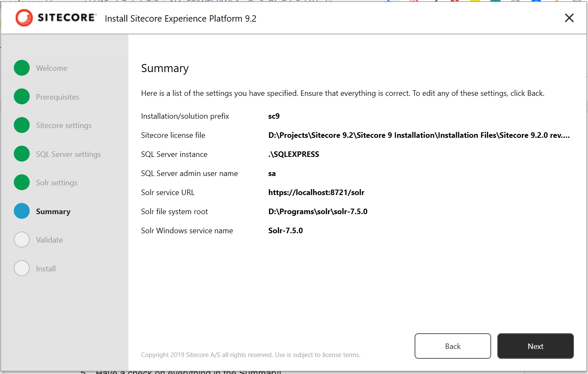
Task: Select the Install step label
Action: (46, 269)
